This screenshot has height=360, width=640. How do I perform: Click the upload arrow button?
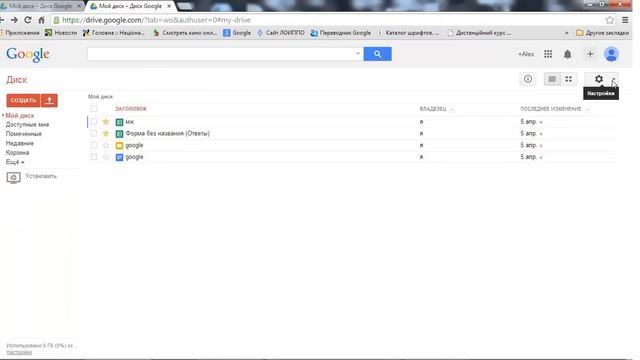point(49,100)
